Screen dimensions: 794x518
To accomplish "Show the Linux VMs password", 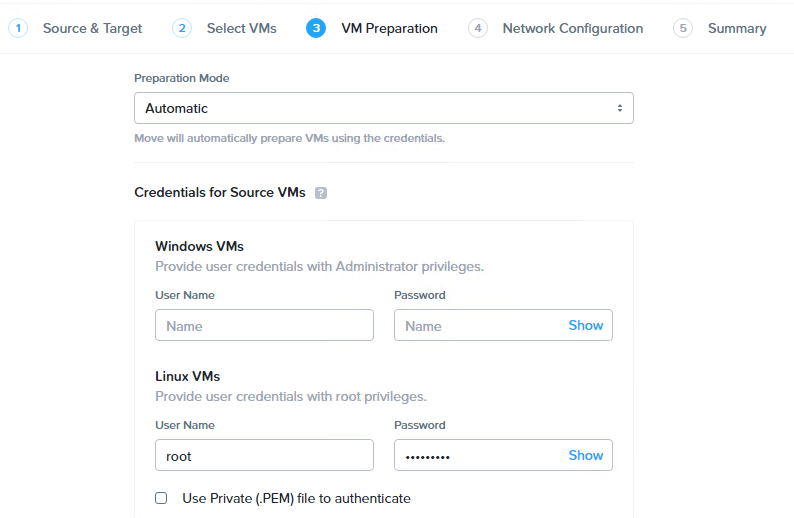I will point(585,455).
